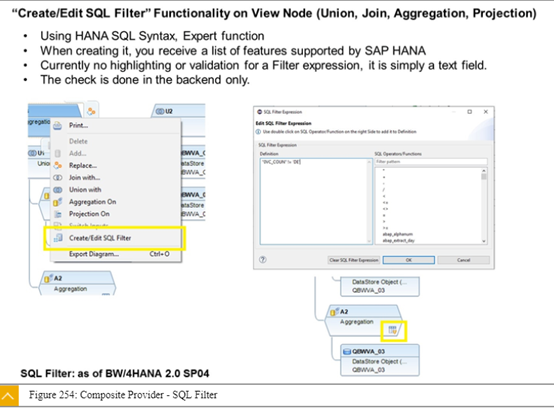Click the Aggregation On menu icon
554x411 pixels.
click(58, 202)
